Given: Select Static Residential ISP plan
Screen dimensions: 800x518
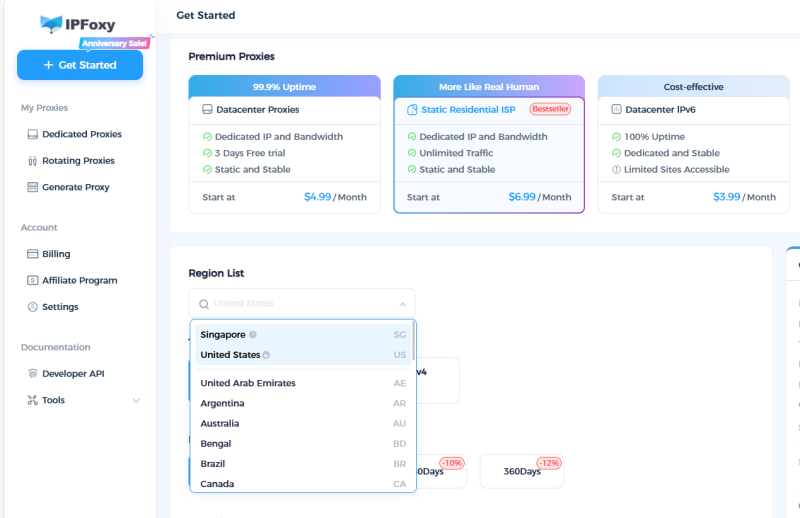Looking at the screenshot, I should [468, 110].
